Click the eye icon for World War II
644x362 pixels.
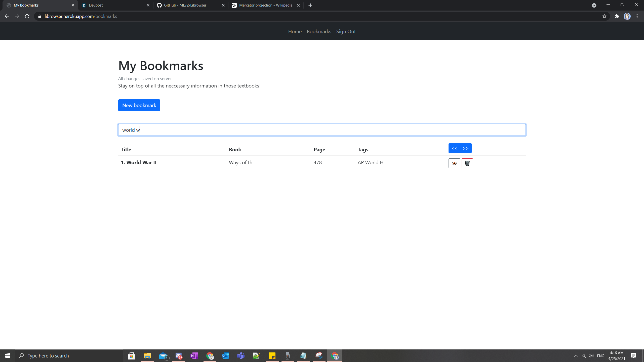[x=454, y=163]
